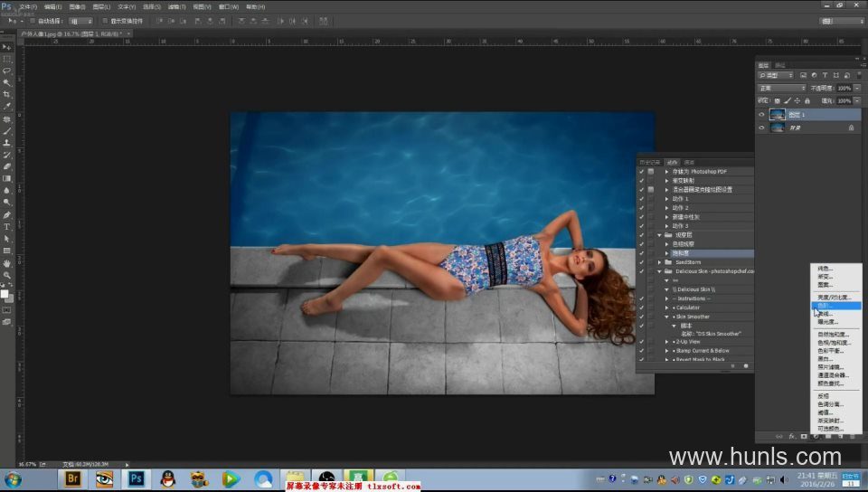Toggle checkmark for 动作 1 action
The image size is (868, 492).
pyautogui.click(x=642, y=199)
